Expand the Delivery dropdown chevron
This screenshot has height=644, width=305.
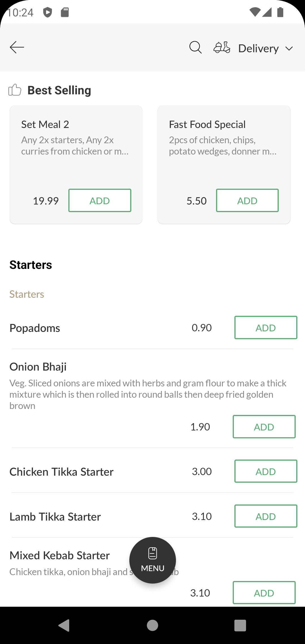point(289,49)
